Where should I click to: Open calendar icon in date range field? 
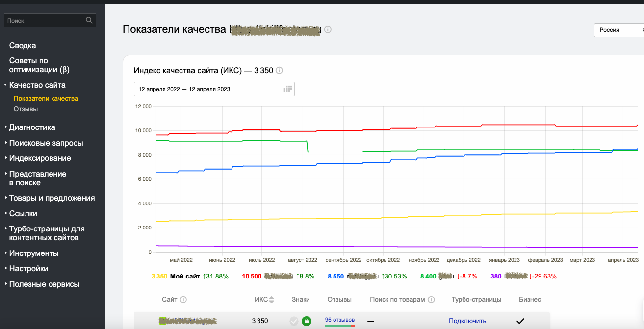coord(288,89)
